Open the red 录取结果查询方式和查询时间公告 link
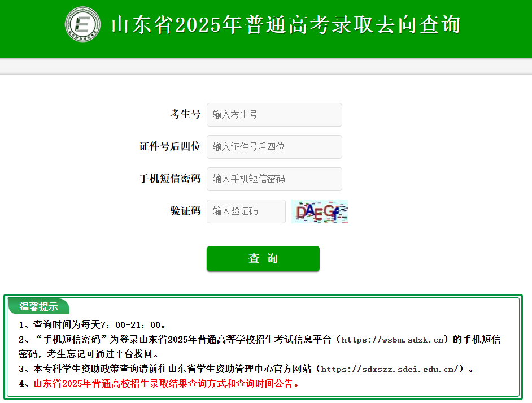Screen dimensions: 532x403 pyautogui.click(x=167, y=384)
